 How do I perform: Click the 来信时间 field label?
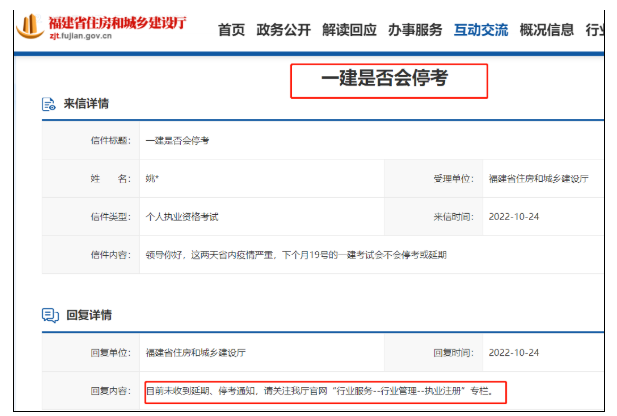point(453,217)
